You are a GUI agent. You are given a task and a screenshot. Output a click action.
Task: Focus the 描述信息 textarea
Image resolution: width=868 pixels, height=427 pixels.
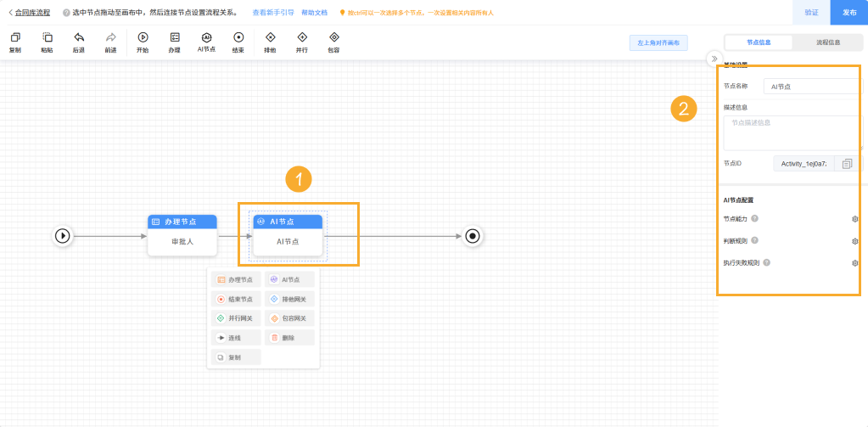(x=793, y=132)
